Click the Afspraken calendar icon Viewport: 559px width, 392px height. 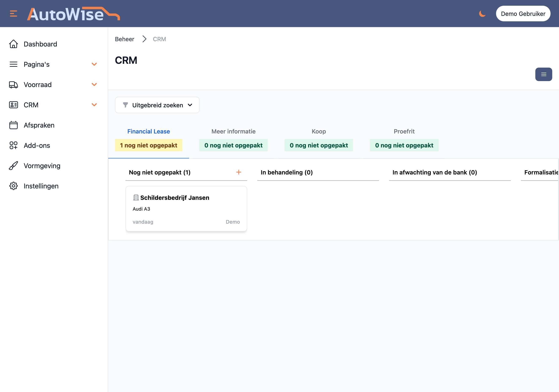pos(13,125)
